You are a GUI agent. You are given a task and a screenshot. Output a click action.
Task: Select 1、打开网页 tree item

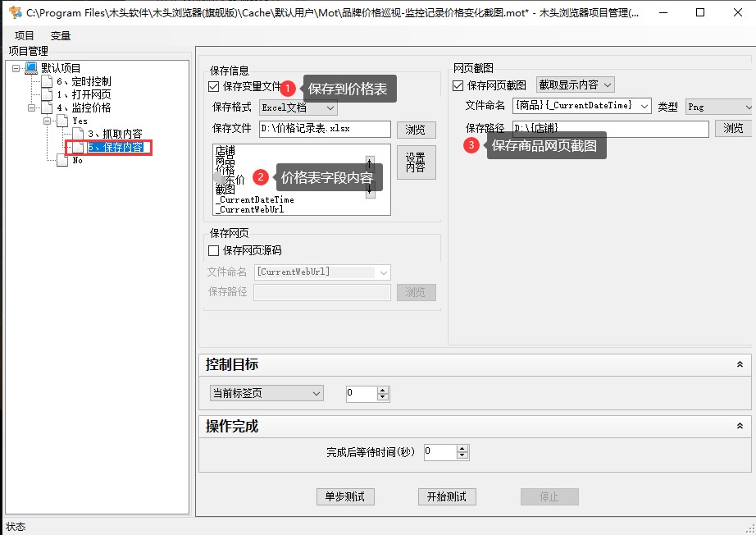point(84,94)
